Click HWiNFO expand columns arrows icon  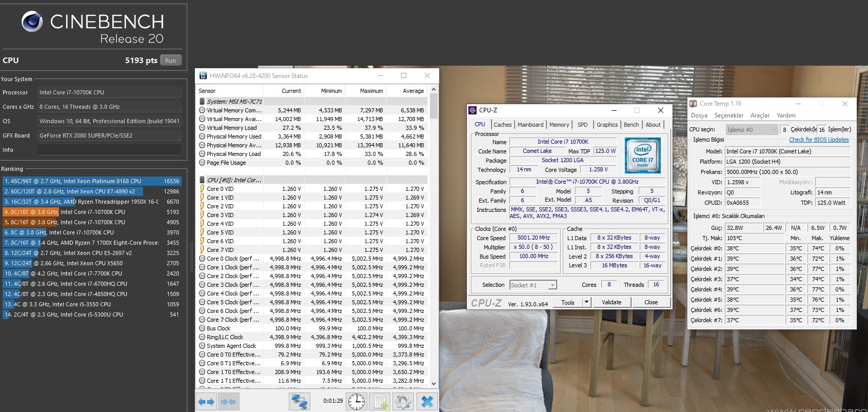point(206,402)
